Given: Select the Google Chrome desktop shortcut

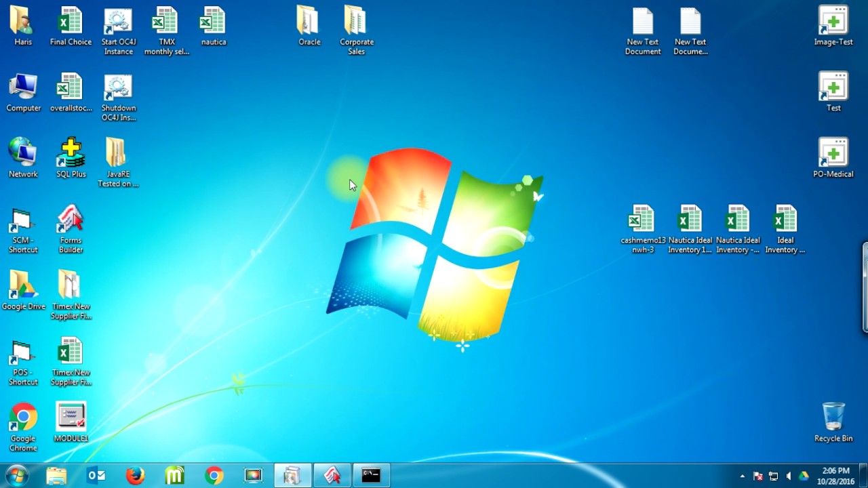Looking at the screenshot, I should pyautogui.click(x=23, y=427).
